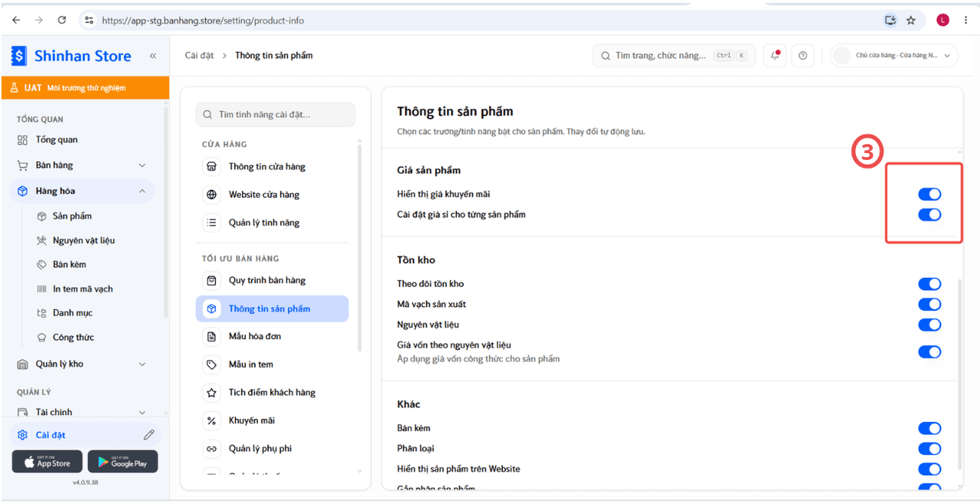Screen dimensions: 980x503
Task: Open the notifications bell icon
Action: 775,55
